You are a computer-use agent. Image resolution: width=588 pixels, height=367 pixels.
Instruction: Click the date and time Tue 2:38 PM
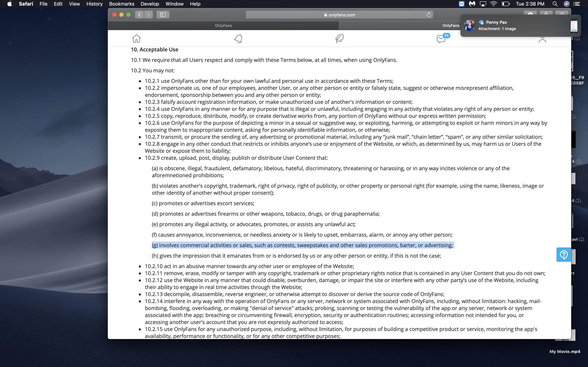click(530, 4)
